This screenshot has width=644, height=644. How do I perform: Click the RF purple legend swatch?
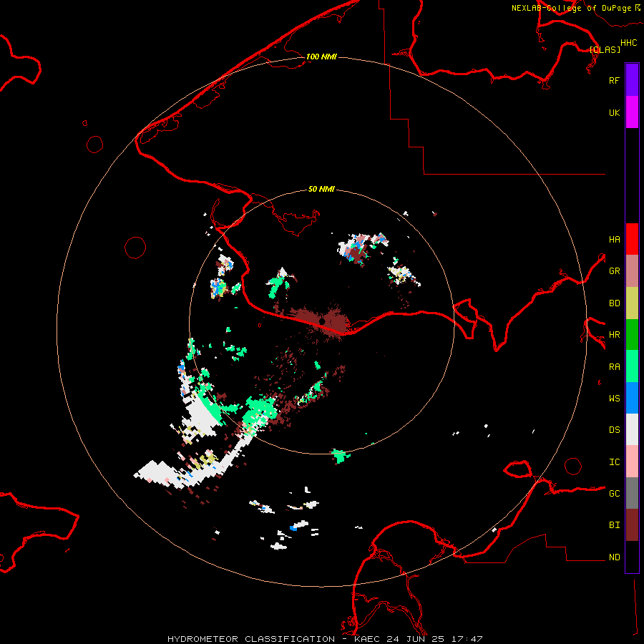[632, 80]
